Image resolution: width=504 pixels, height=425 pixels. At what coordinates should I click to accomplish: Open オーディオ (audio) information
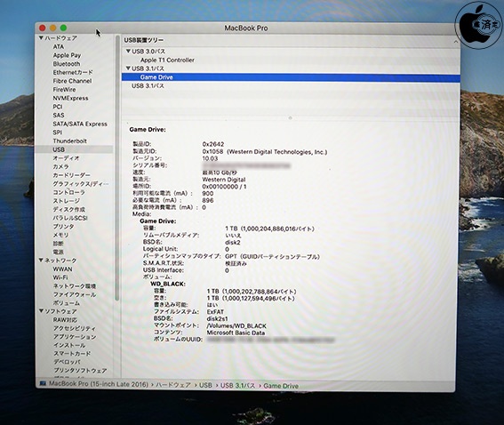pos(66,158)
